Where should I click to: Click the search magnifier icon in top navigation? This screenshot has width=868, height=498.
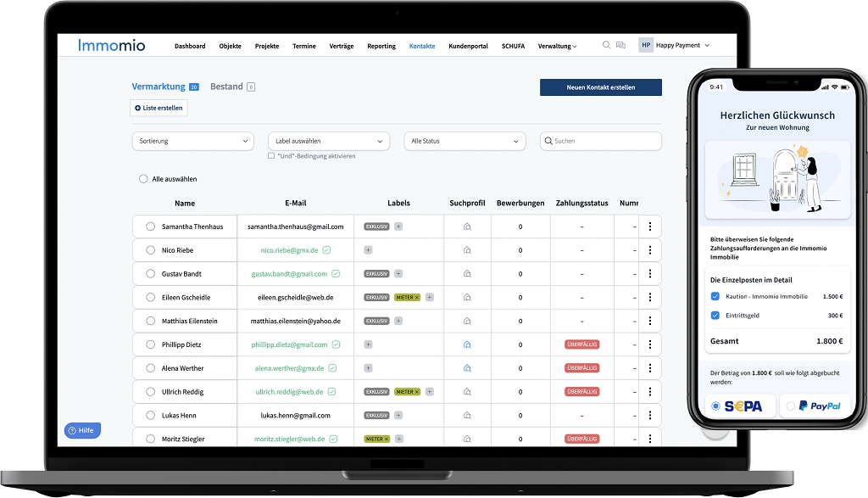[x=606, y=45]
